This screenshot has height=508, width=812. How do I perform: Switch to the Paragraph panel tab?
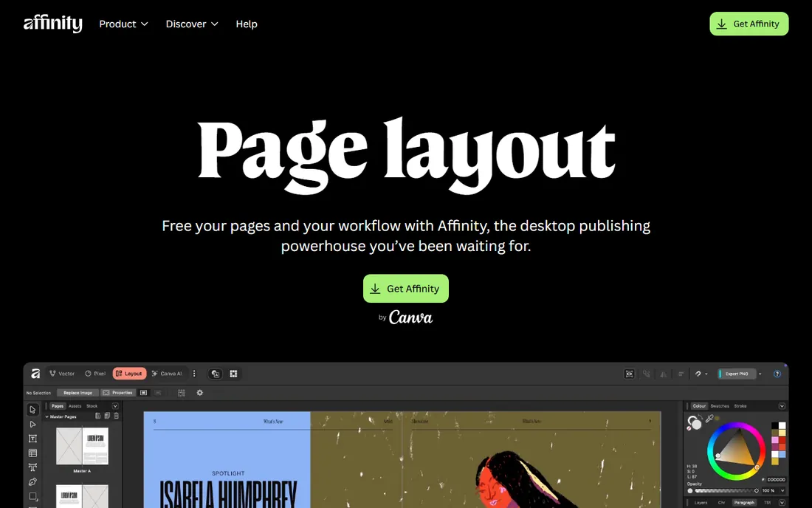click(x=744, y=502)
